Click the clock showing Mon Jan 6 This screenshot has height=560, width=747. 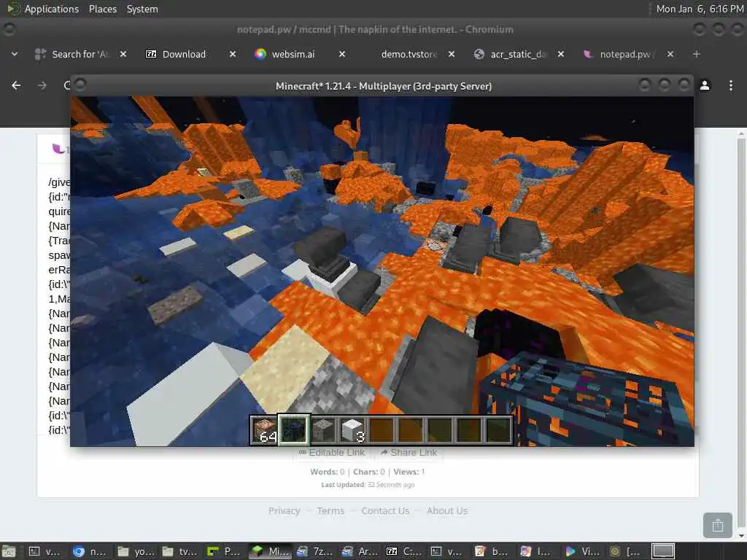pyautogui.click(x=700, y=9)
